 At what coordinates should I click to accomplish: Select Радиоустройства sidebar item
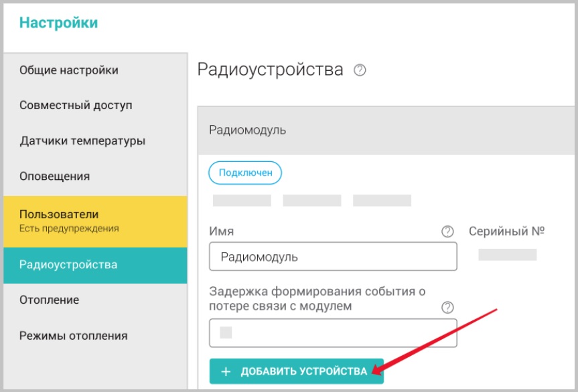(x=68, y=265)
